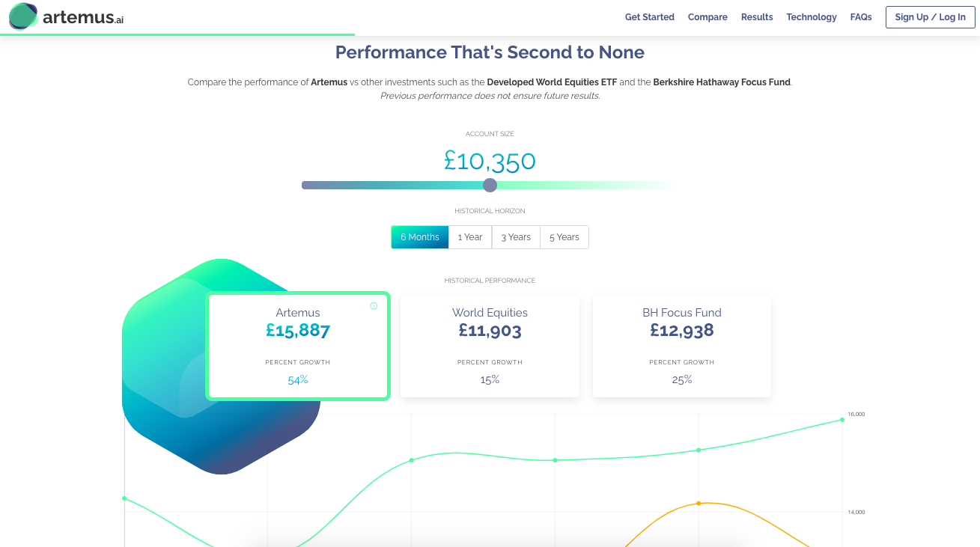
Task: Click the Artemus logo icon
Action: [24, 16]
